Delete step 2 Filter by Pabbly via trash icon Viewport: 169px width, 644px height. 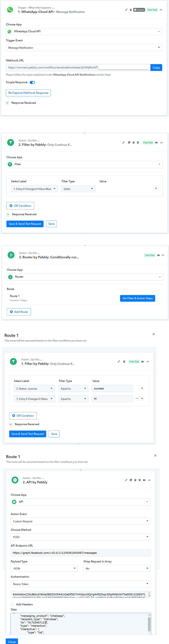coord(138,143)
